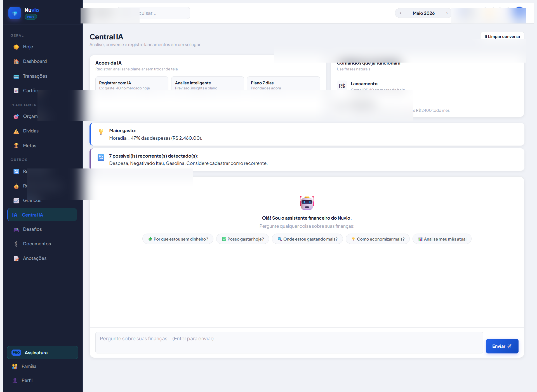Image resolution: width=537 pixels, height=392 pixels.
Task: Open the PRO Assinatura subscription item
Action: coord(43,353)
